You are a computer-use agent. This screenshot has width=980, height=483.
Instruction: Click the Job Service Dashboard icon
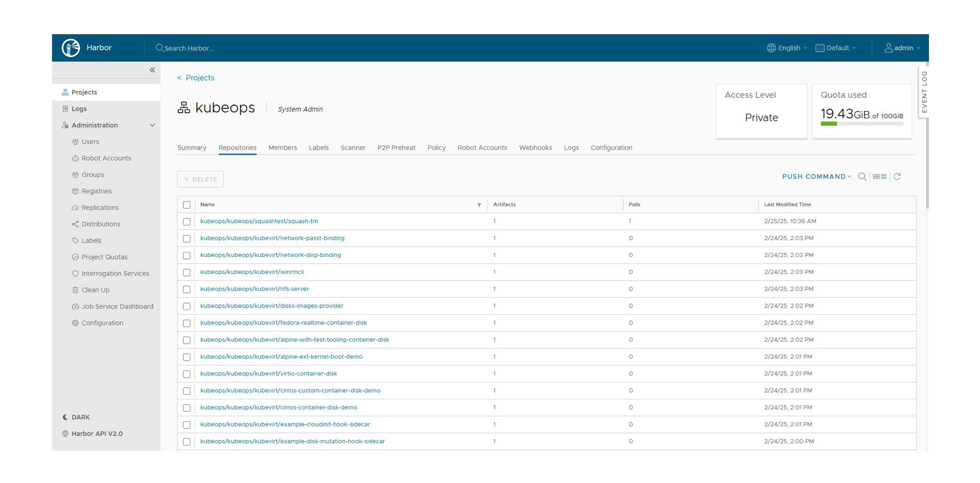tap(76, 307)
